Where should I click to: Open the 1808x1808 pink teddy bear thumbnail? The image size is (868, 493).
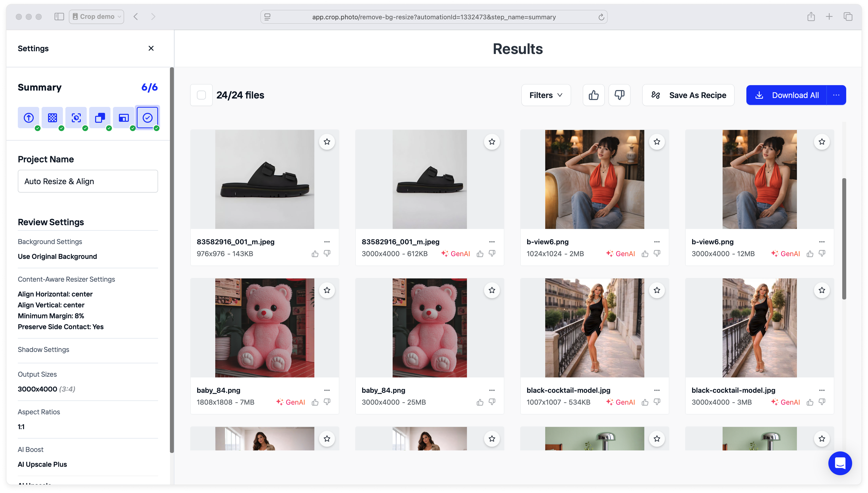click(x=265, y=328)
